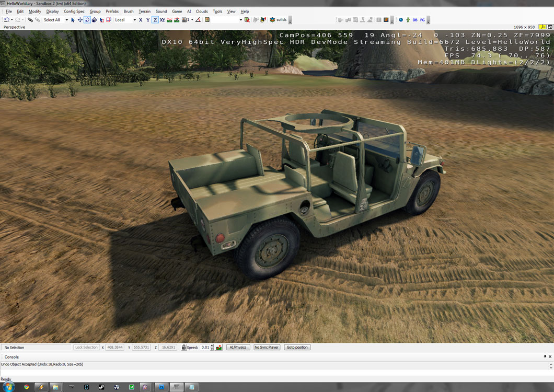
Task: Click the Unlink Object icon
Action: click(x=38, y=20)
